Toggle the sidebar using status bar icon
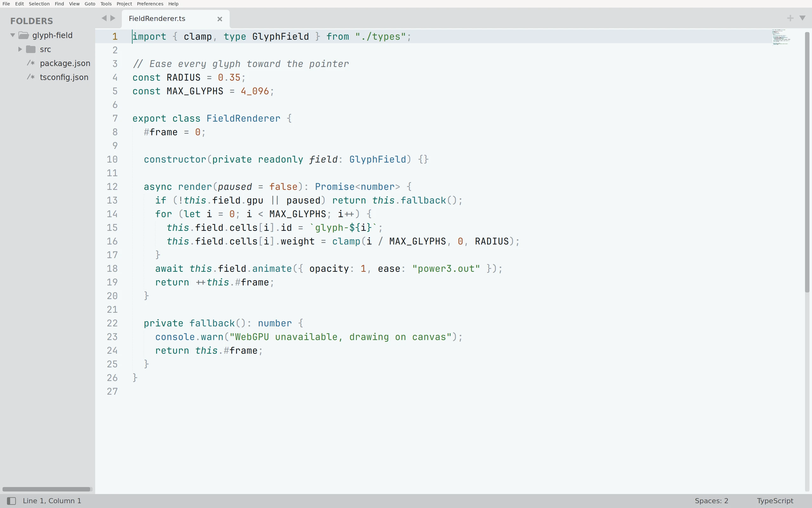 tap(11, 501)
